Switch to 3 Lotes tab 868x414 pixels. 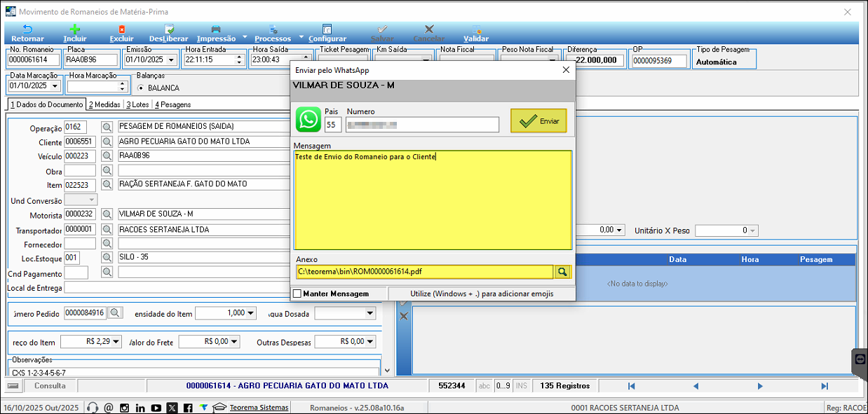click(x=138, y=104)
